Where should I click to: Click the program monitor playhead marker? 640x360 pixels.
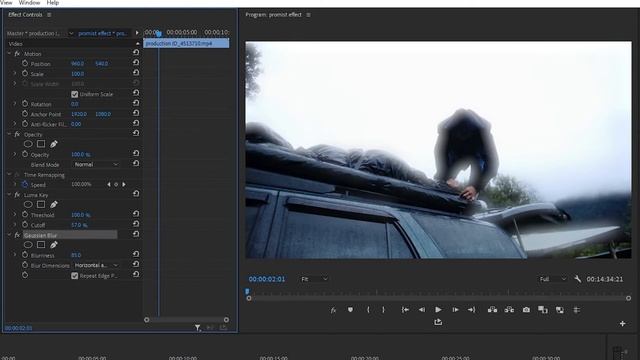247,291
